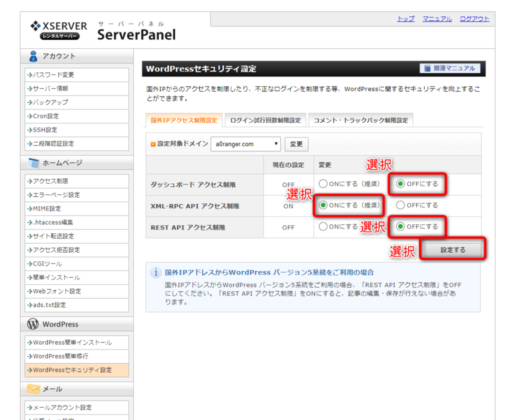512x420 pixels.
Task: Switch to コメント・トラックバック制限設定 tab
Action: tap(361, 120)
